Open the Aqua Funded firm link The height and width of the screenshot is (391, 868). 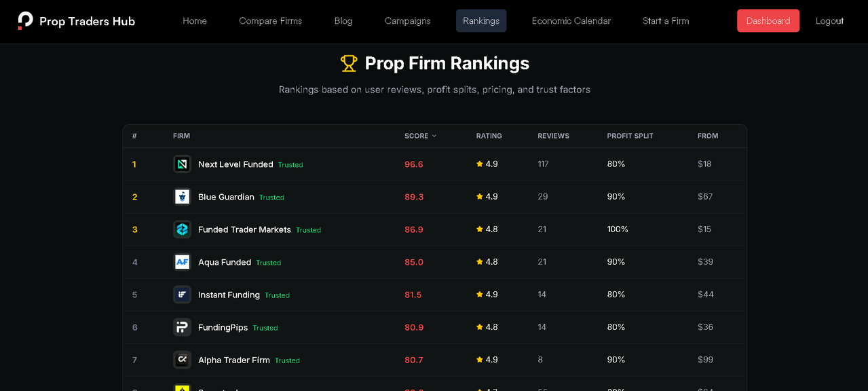coord(225,262)
